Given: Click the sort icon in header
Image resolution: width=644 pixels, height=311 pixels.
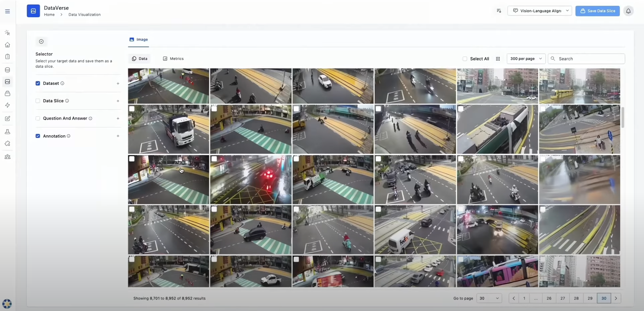Looking at the screenshot, I should [499, 11].
